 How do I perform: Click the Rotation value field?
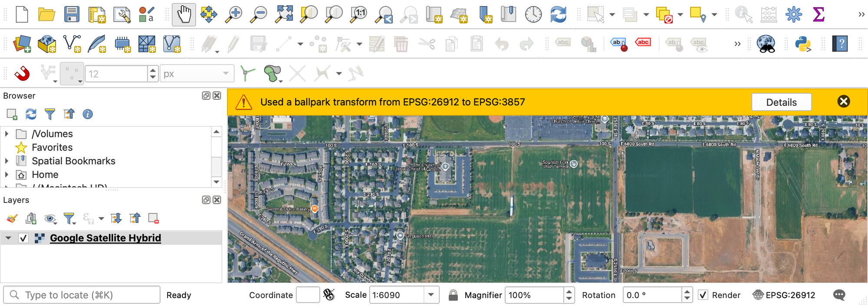point(652,295)
